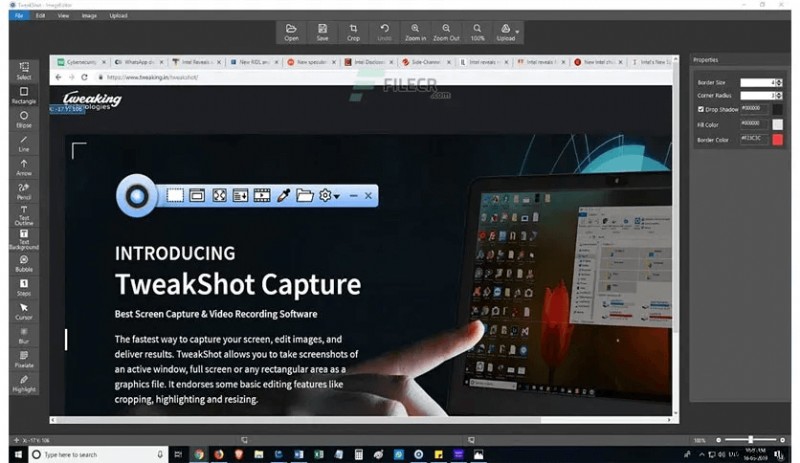This screenshot has height=463, width=800.
Task: Pick the Rectangle drawing tool
Action: [x=23, y=95]
